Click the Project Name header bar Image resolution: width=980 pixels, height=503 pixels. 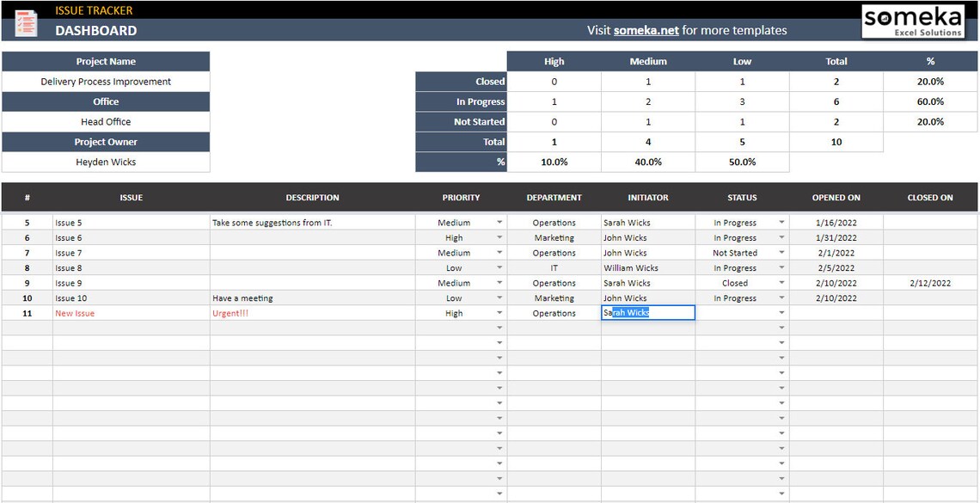click(106, 61)
